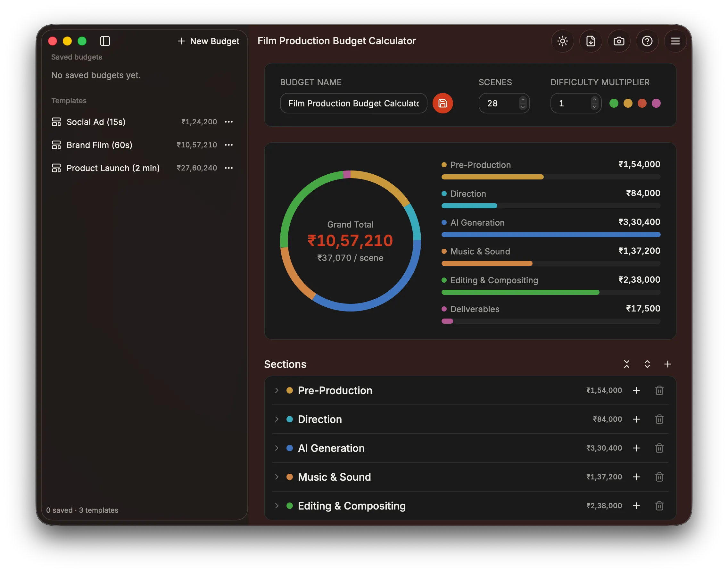
Task: Expand the Editing & Compositing section chevron
Action: point(277,506)
